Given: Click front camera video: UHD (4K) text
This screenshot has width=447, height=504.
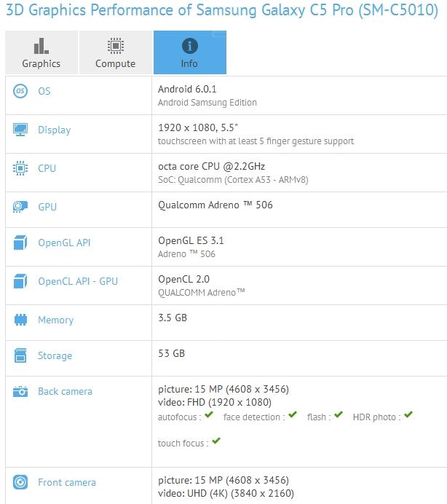Looking at the screenshot, I should click(226, 493).
